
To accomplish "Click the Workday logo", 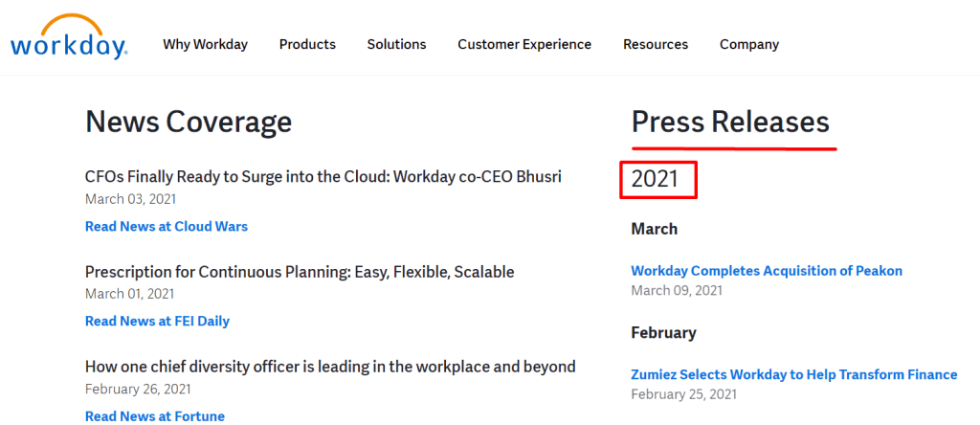I will (69, 36).
